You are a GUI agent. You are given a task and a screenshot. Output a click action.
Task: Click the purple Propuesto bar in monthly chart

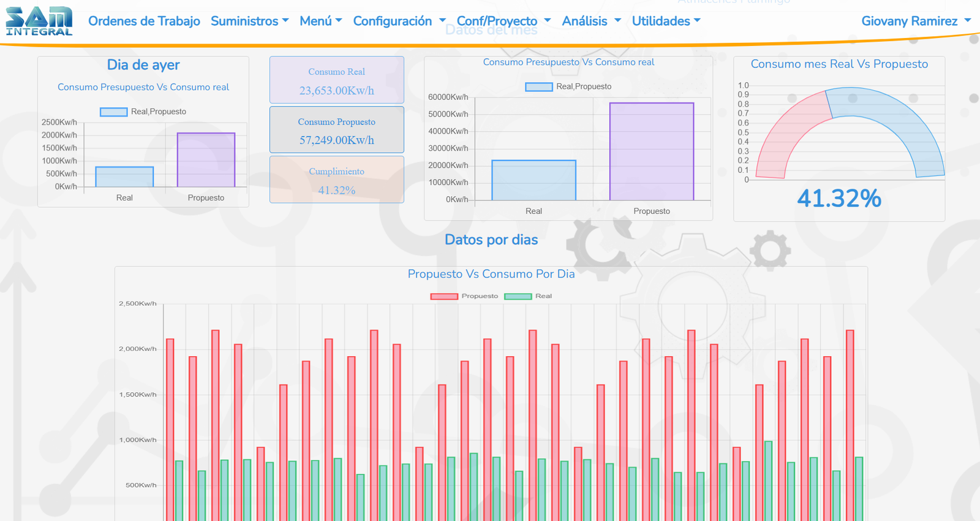652,151
